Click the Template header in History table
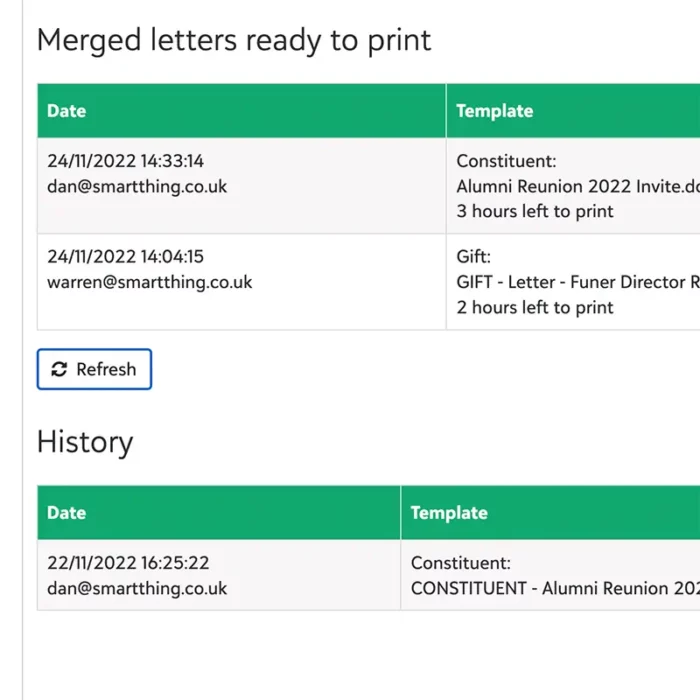 pyautogui.click(x=449, y=513)
